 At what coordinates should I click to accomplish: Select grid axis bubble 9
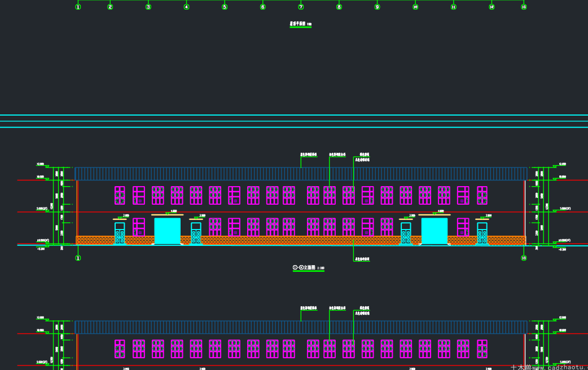(x=378, y=7)
